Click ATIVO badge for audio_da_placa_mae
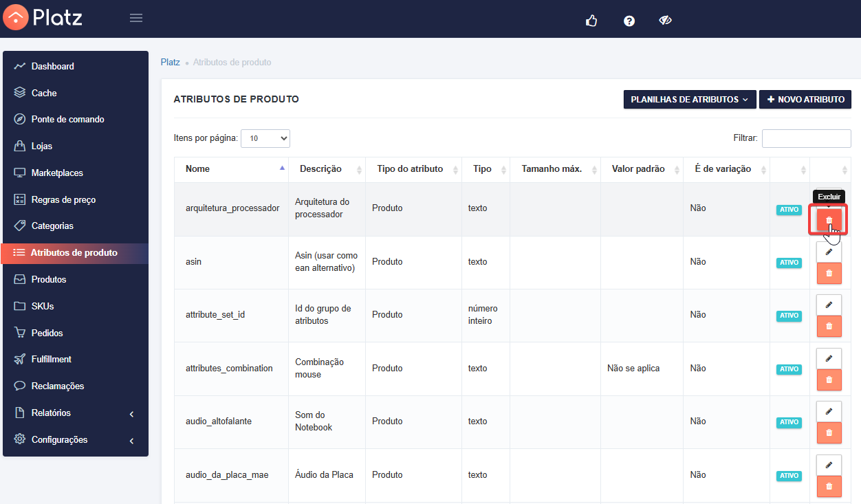 (789, 476)
